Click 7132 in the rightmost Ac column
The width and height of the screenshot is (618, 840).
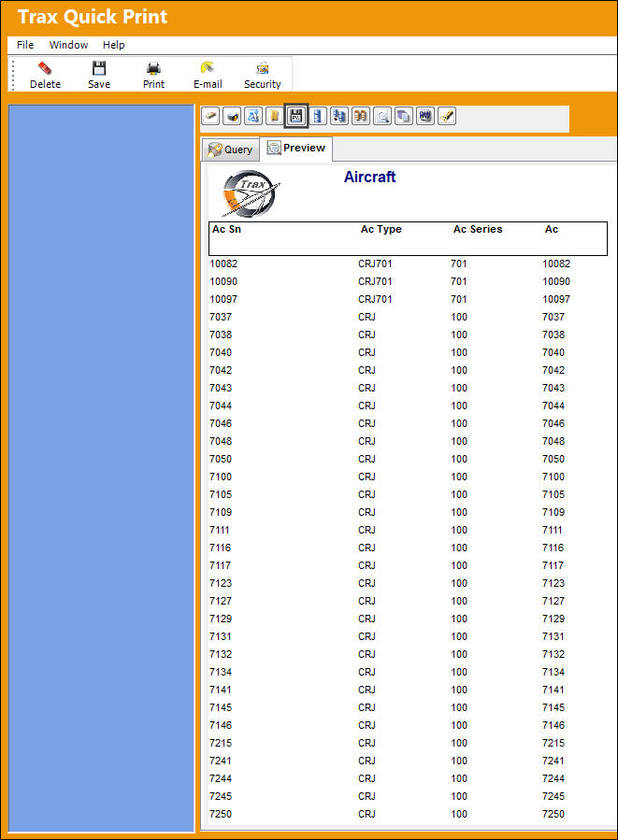(553, 653)
